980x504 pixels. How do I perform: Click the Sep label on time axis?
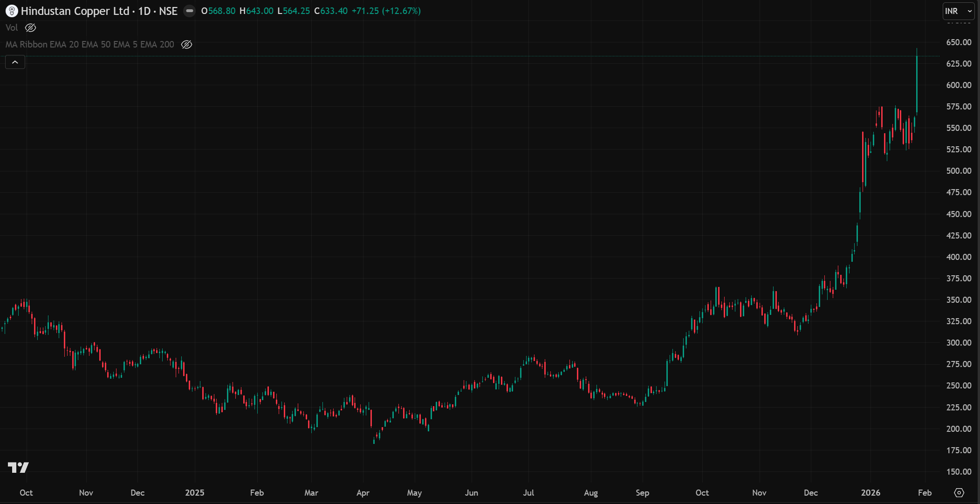pos(642,492)
